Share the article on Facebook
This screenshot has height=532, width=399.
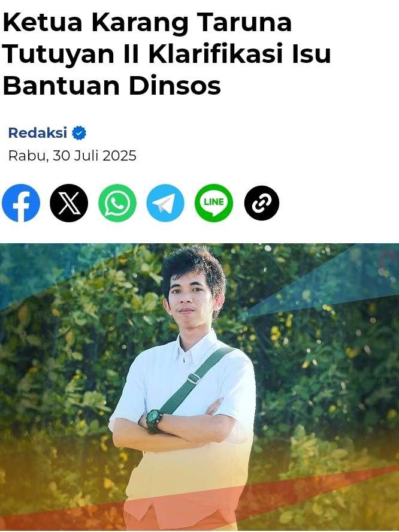(21, 203)
